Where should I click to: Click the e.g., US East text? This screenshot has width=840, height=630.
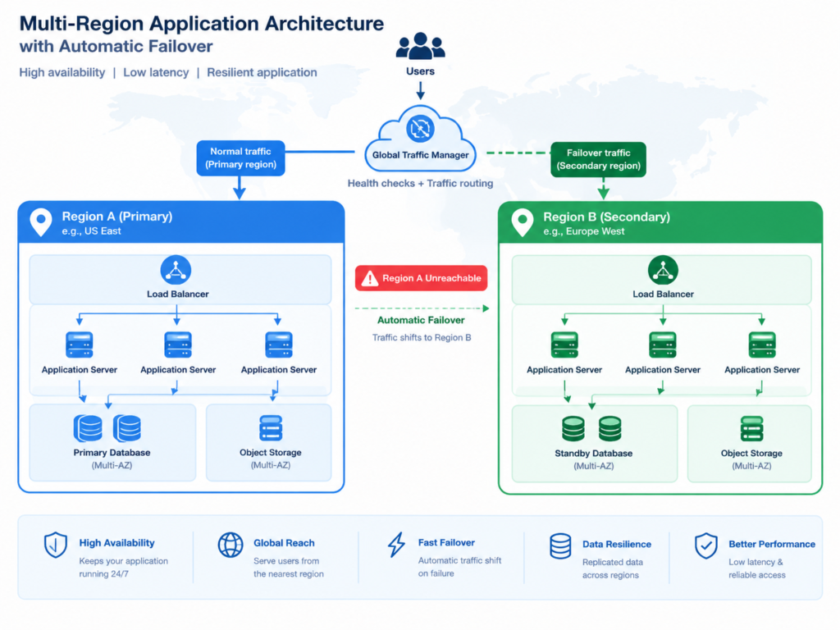[x=92, y=231]
